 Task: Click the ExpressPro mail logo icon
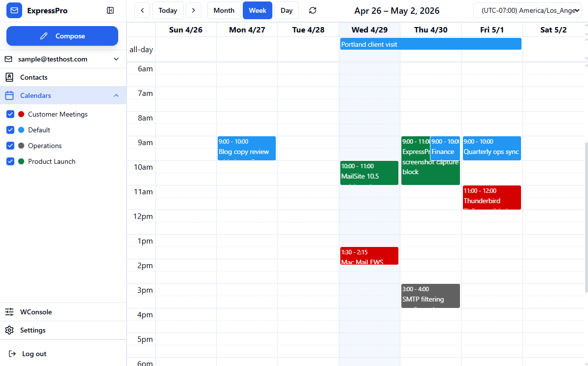coord(14,10)
